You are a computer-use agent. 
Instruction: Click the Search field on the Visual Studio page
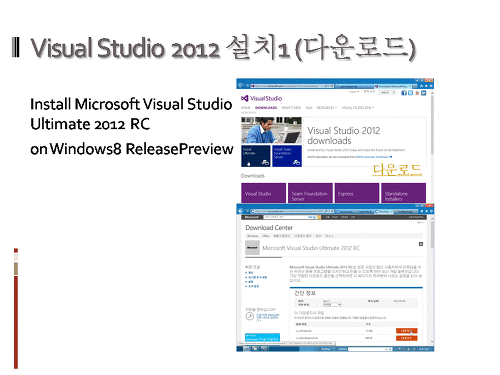(387, 92)
